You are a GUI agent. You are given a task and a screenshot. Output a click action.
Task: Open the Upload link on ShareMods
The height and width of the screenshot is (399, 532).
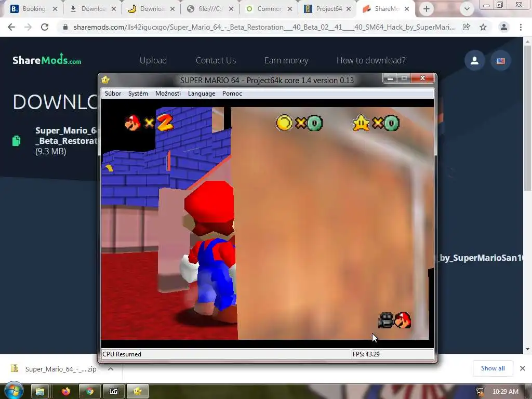153,60
